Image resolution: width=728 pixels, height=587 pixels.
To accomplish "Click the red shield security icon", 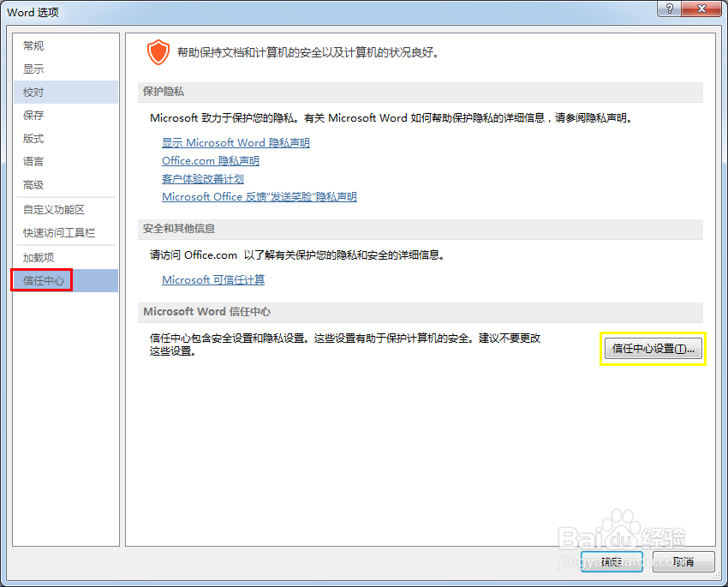I will (x=158, y=51).
